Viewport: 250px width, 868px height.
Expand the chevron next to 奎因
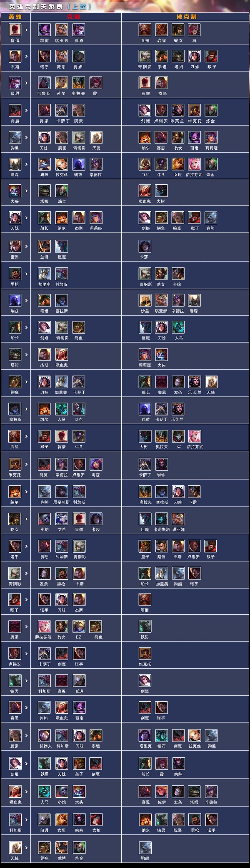click(27, 246)
